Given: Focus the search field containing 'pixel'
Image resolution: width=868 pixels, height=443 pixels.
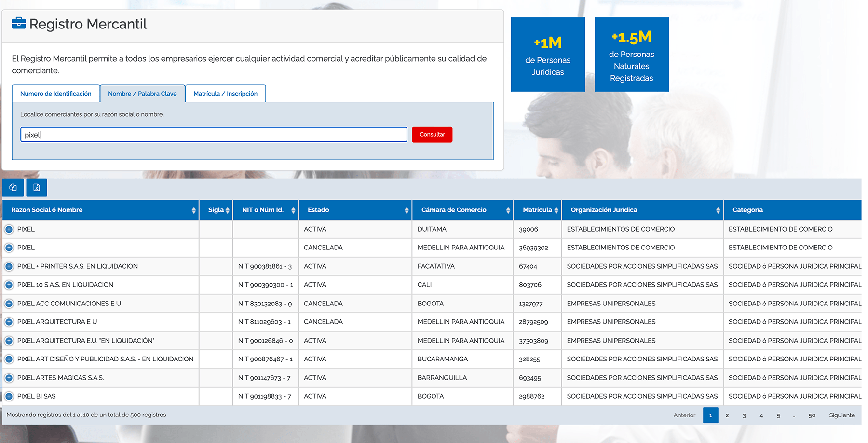Looking at the screenshot, I should coord(214,135).
